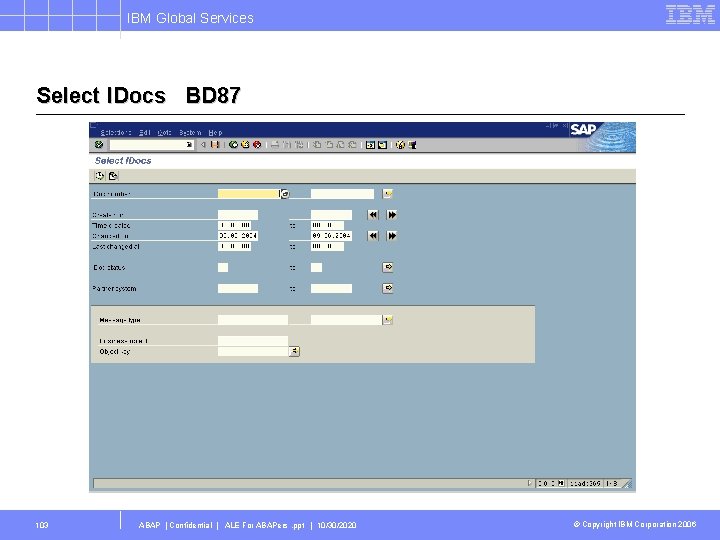The height and width of the screenshot is (540, 720).
Task: Click the Get Variant icon
Action: (x=113, y=175)
